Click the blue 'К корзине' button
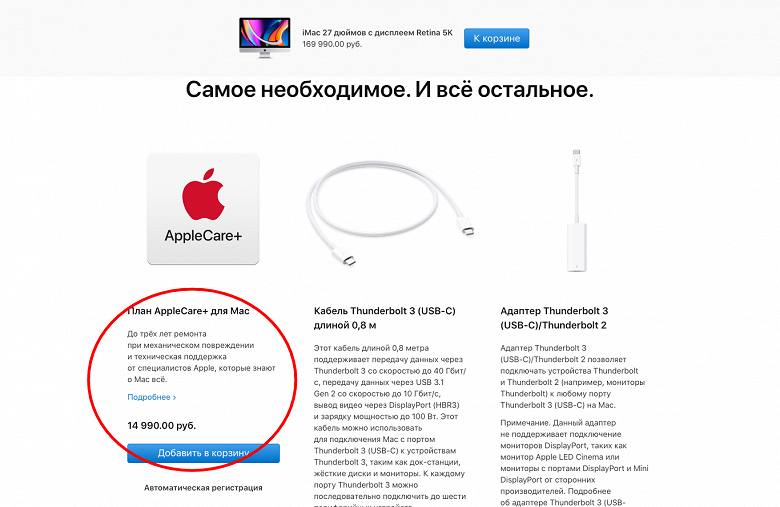This screenshot has height=507, width=780. [x=496, y=38]
